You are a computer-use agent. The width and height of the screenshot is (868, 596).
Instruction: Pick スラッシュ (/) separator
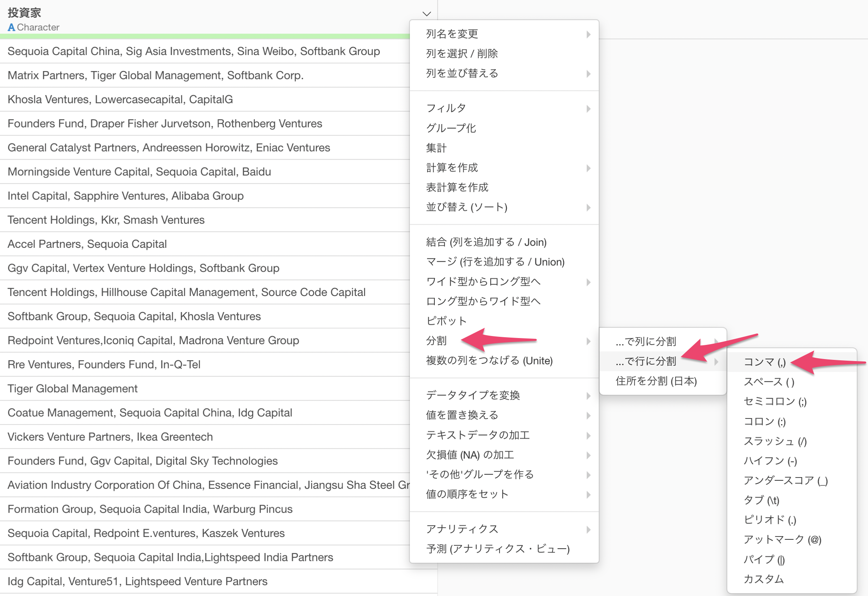(792, 441)
